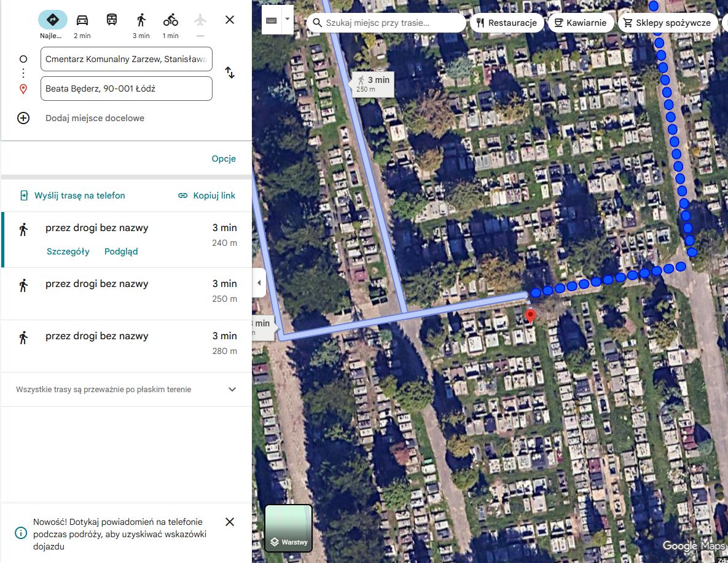Viewport: 728px width, 563px height.
Task: Expand the flat terrain information row
Action: pyautogui.click(x=127, y=389)
